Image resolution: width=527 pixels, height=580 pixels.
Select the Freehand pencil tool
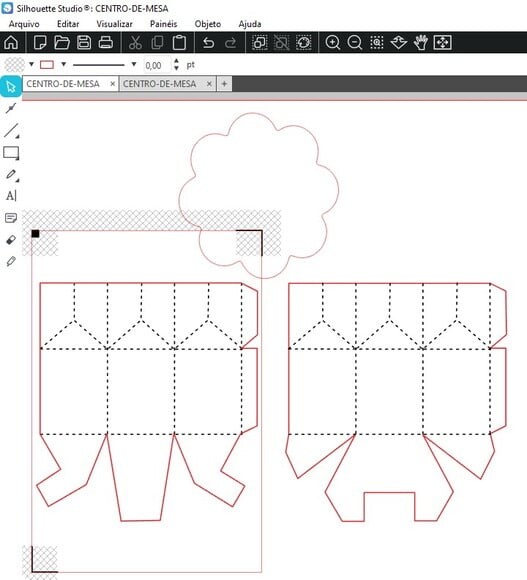[x=11, y=174]
